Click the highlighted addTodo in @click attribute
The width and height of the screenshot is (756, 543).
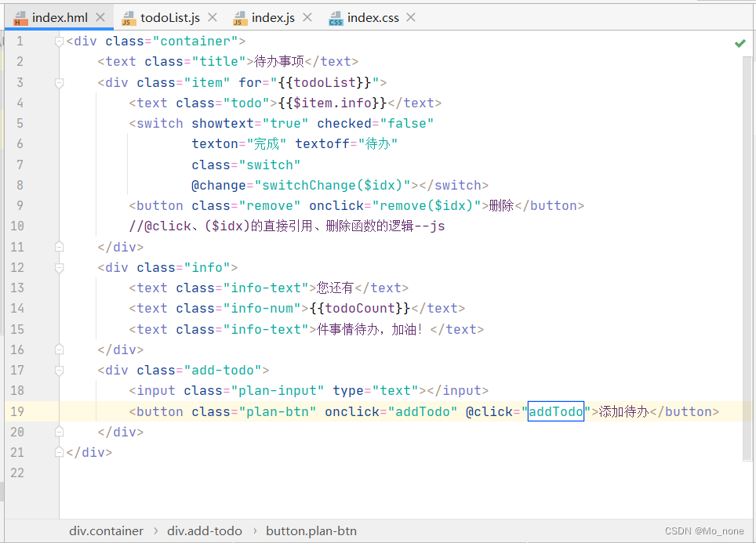point(556,411)
